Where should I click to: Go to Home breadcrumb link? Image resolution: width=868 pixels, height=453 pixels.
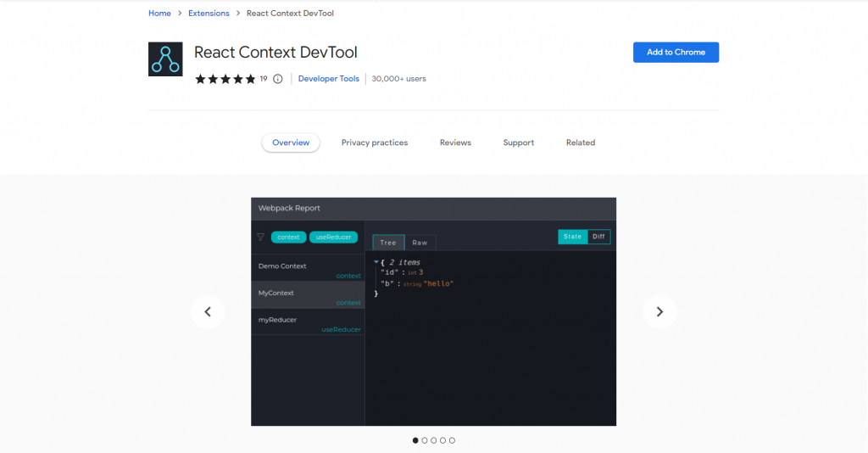(x=159, y=14)
